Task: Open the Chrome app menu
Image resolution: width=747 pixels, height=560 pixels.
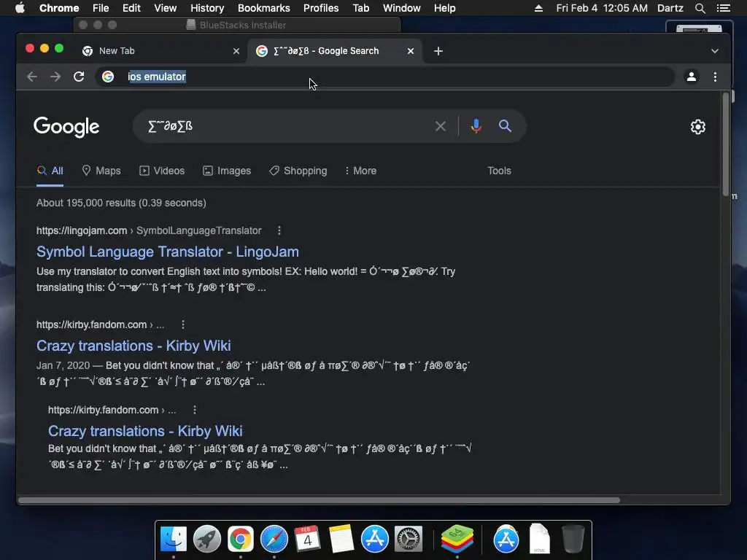Action: point(59,8)
